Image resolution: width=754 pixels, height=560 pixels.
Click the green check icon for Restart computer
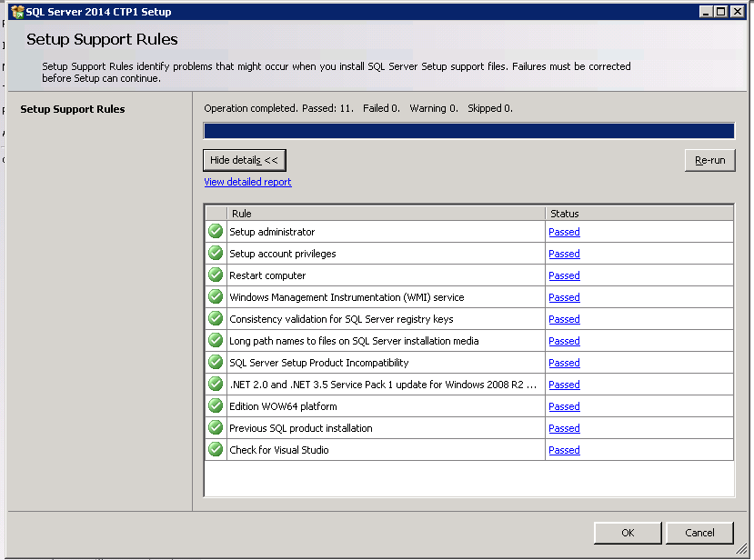click(216, 275)
